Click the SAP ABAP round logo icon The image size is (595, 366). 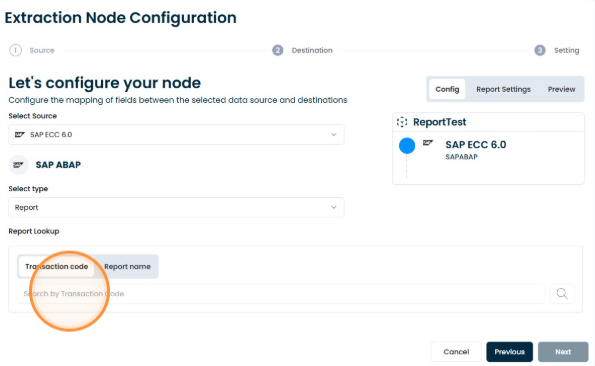(x=18, y=165)
